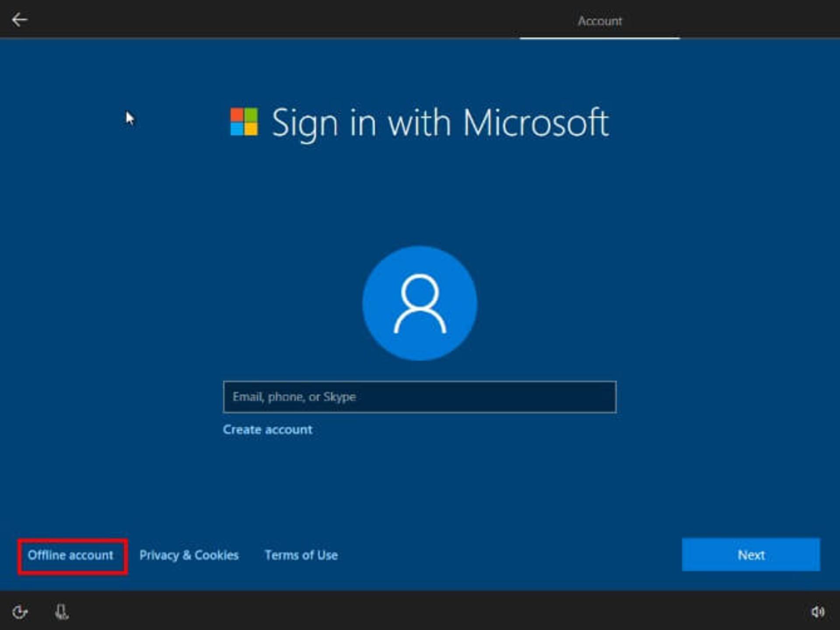Proceed with Next to continue setup

tap(751, 555)
